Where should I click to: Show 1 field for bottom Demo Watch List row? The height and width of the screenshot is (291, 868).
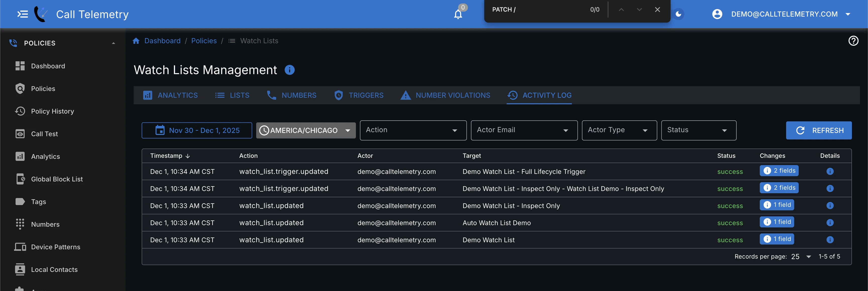[x=777, y=239]
